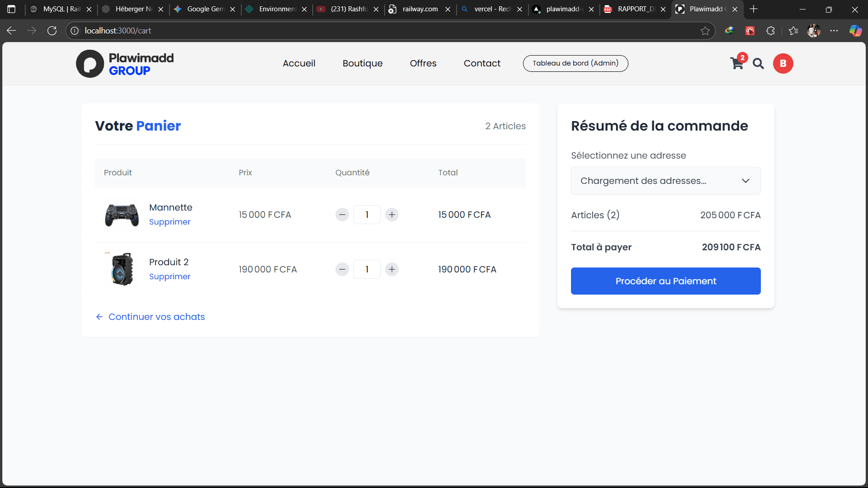
Task: Go to Boutique menu item
Action: tap(362, 63)
